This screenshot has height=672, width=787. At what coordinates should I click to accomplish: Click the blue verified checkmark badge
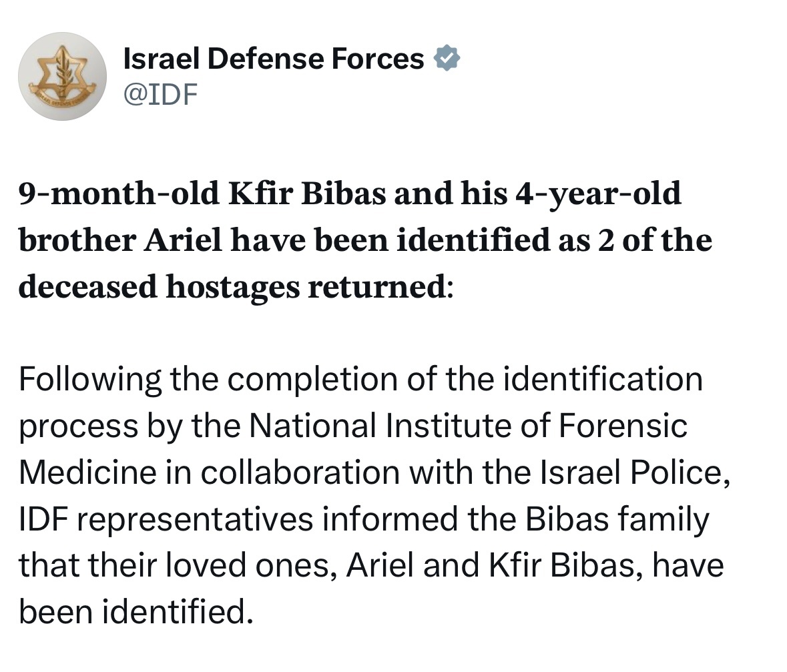pos(447,57)
